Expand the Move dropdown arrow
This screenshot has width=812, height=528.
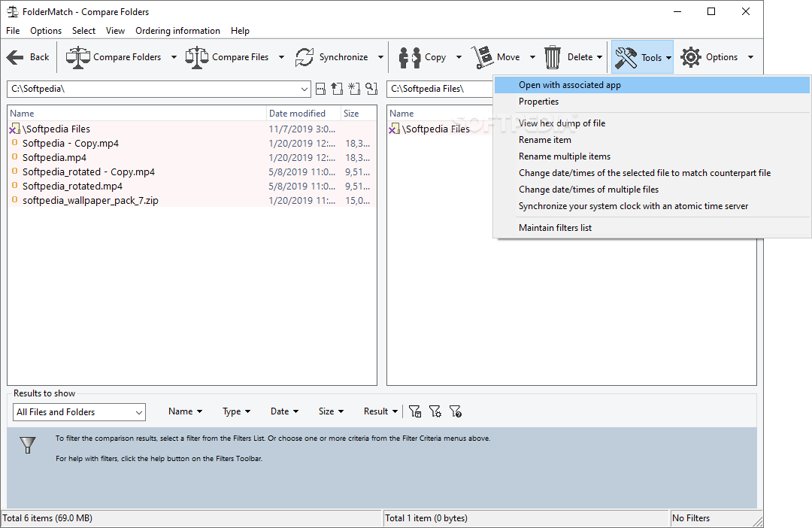(x=532, y=57)
